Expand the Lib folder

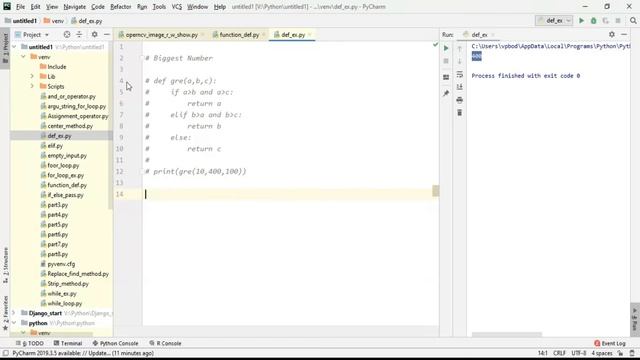[32, 76]
